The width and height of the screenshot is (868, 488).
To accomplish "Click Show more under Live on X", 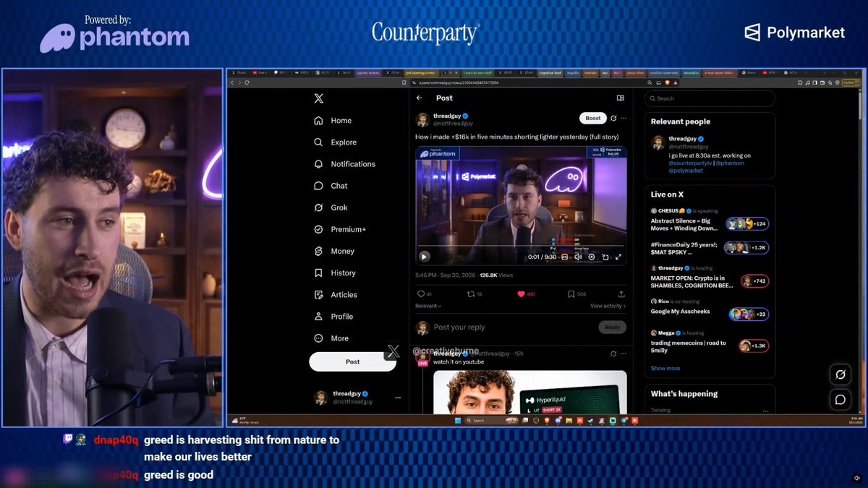I will 665,368.
